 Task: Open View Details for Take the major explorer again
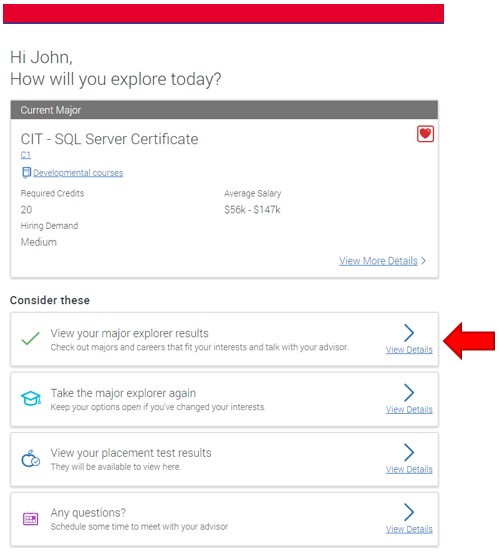(x=409, y=409)
